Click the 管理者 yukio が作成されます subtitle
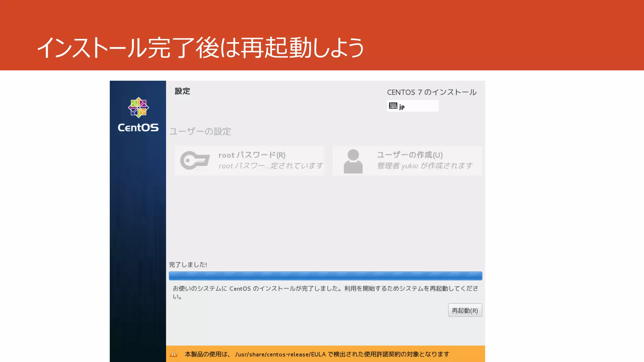This screenshot has width=644, height=362. click(x=425, y=166)
